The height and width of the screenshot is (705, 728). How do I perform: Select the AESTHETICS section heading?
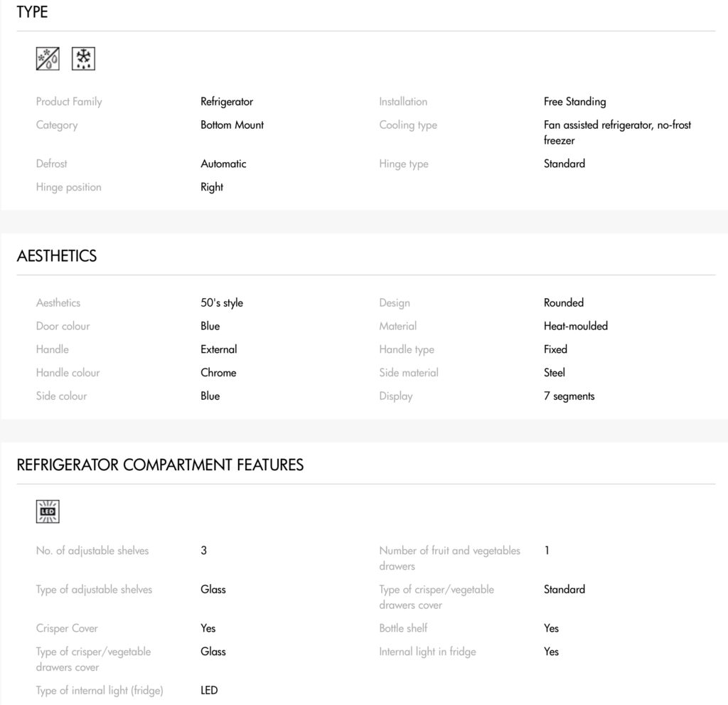(x=57, y=255)
